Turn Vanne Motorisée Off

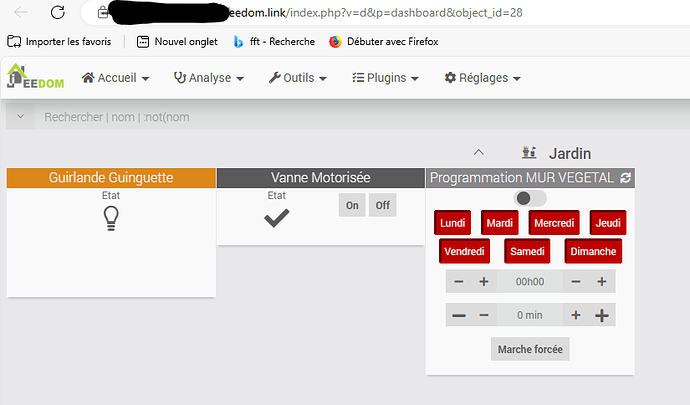[x=382, y=205]
